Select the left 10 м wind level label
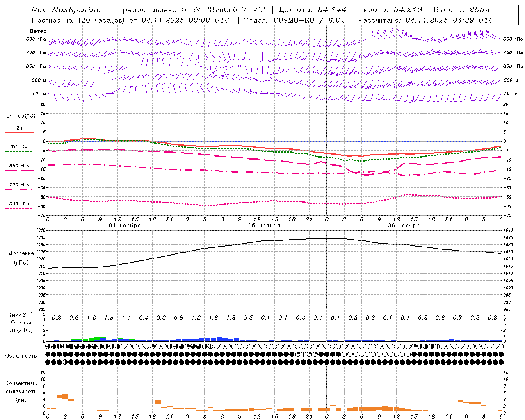Viewport: 525px width, 420px height. (39, 94)
